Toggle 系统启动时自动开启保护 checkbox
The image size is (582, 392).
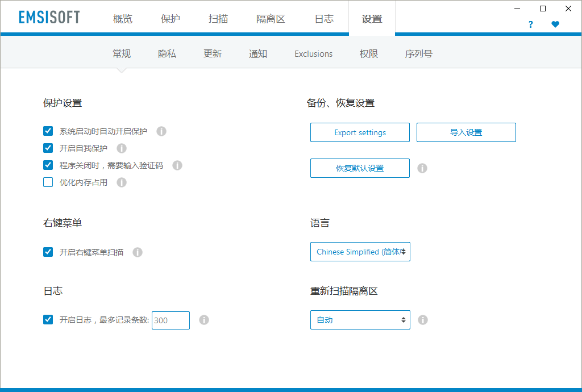point(48,131)
